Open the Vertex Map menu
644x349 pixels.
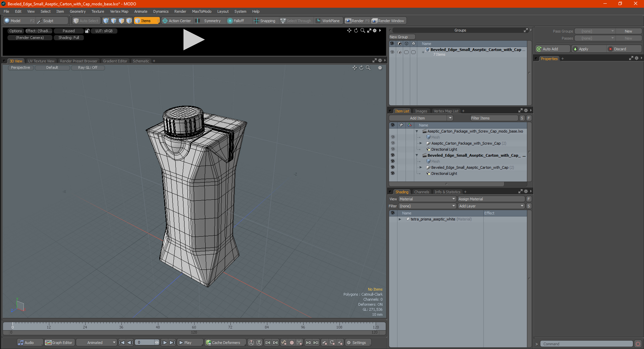[119, 11]
